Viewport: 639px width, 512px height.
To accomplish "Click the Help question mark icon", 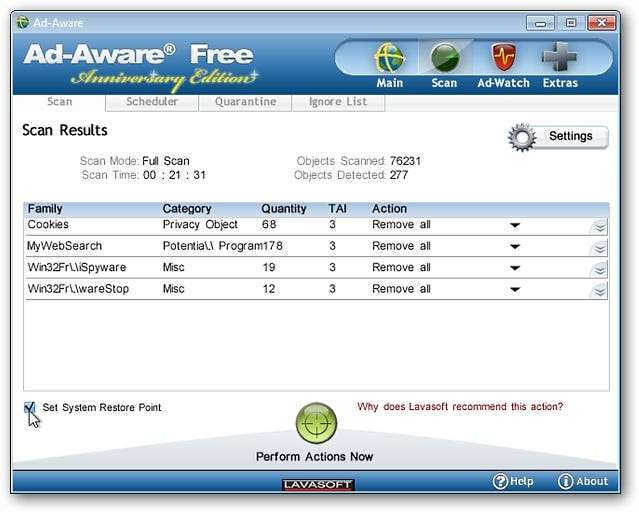I will pos(500,481).
